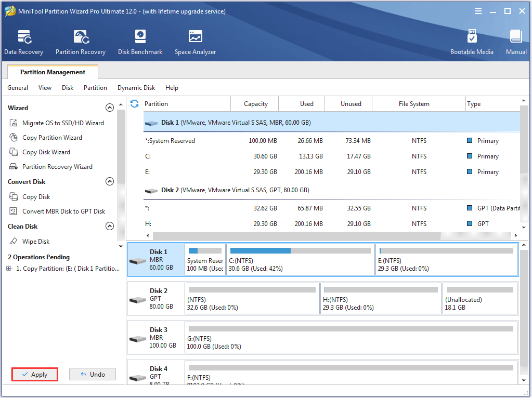Click the Copy Disk Wizard icon

(x=13, y=152)
